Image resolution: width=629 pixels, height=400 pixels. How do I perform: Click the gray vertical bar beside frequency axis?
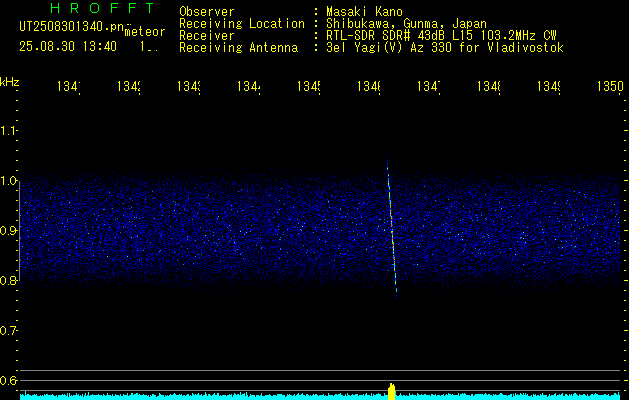(20, 230)
